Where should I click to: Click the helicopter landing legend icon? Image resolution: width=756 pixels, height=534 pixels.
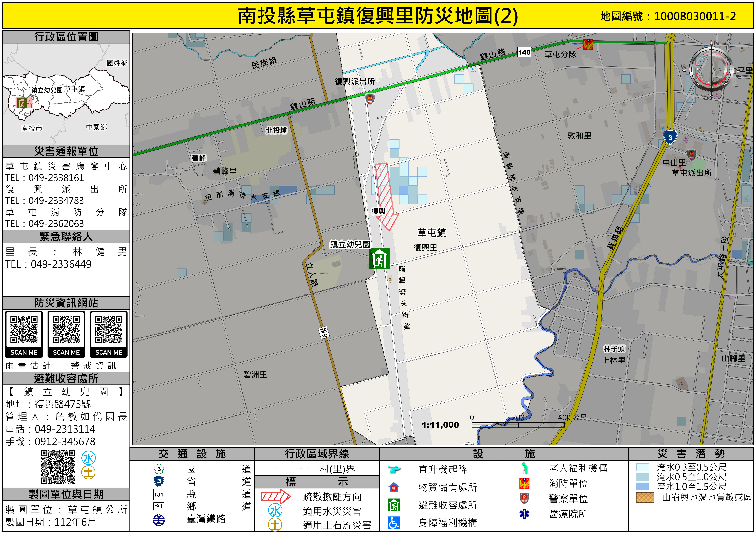coord(394,469)
